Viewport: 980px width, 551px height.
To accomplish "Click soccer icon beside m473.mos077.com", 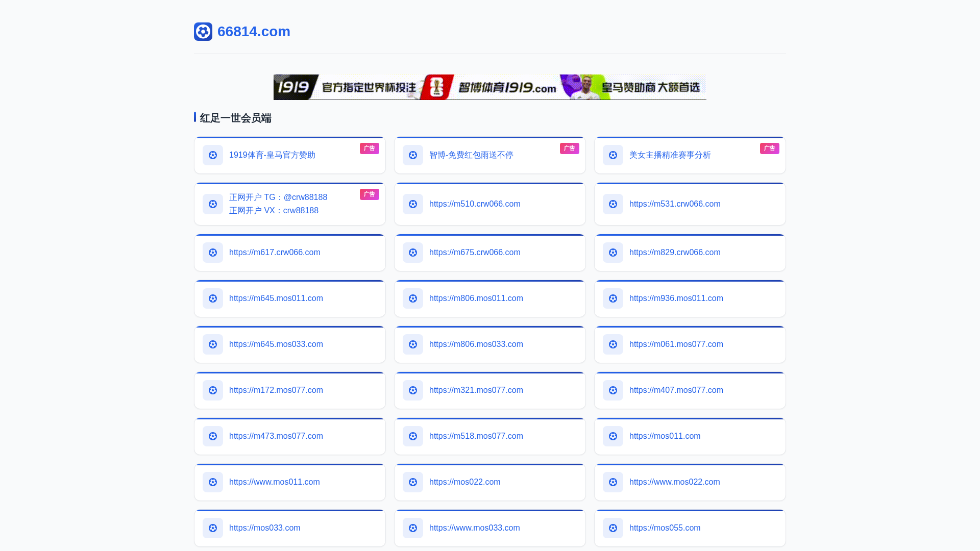I will click(x=213, y=436).
